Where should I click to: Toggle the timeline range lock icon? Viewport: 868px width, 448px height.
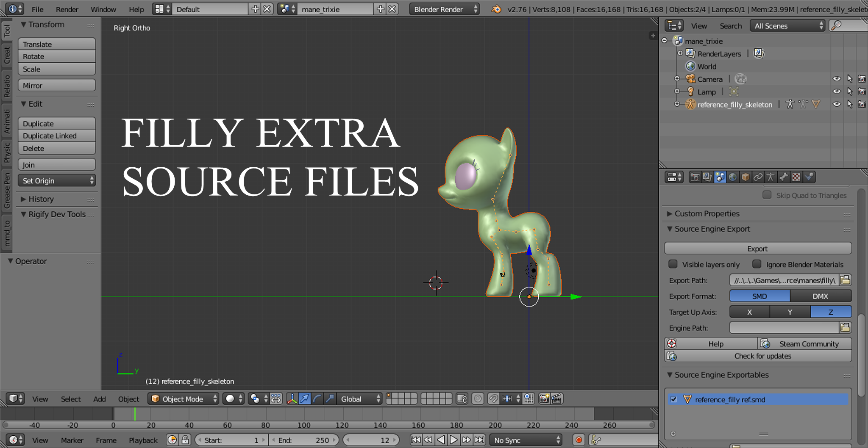(x=185, y=440)
